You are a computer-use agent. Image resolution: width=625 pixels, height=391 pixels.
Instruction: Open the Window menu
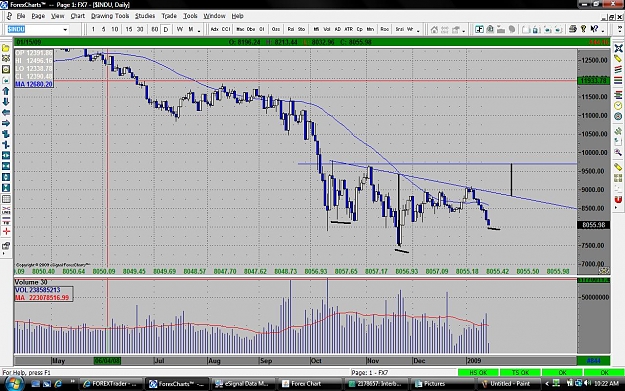coord(214,16)
